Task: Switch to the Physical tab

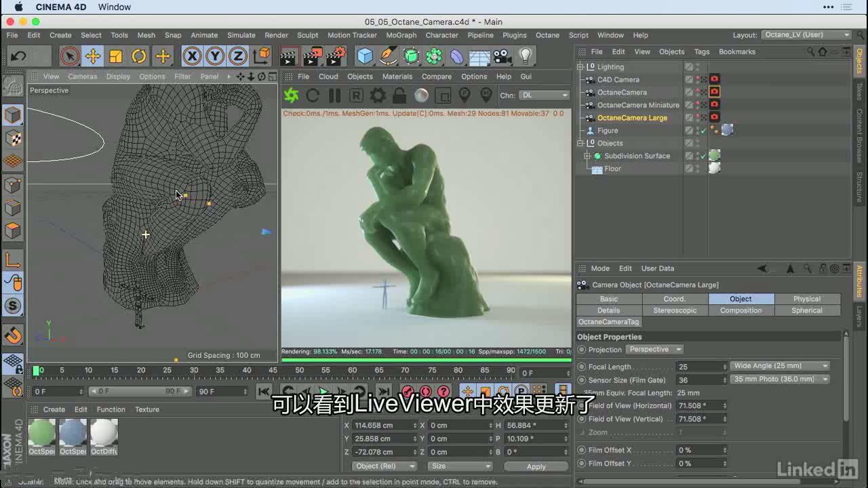Action: click(x=807, y=299)
